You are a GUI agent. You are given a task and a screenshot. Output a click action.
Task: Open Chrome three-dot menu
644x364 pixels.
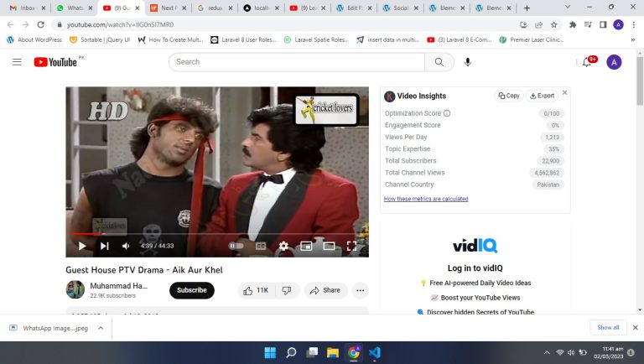click(634, 24)
